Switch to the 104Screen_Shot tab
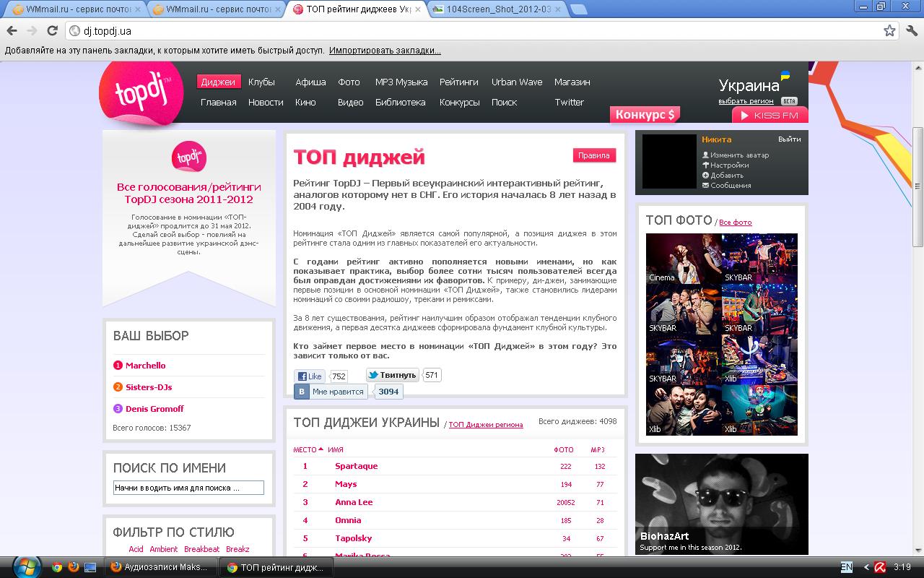 497,9
